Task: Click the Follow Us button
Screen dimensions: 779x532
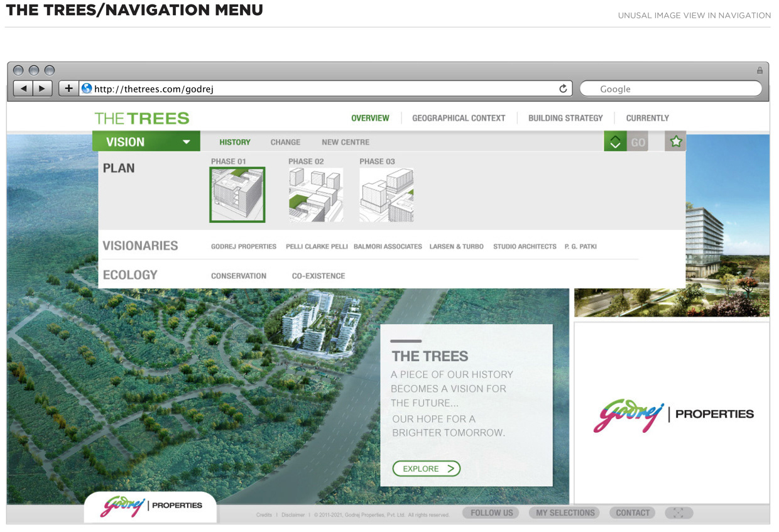Action: tap(492, 513)
